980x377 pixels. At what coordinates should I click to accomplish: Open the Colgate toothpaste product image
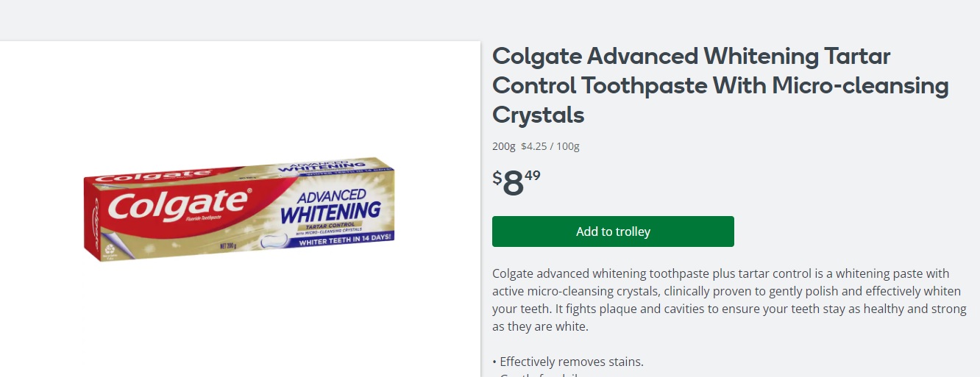[240, 209]
